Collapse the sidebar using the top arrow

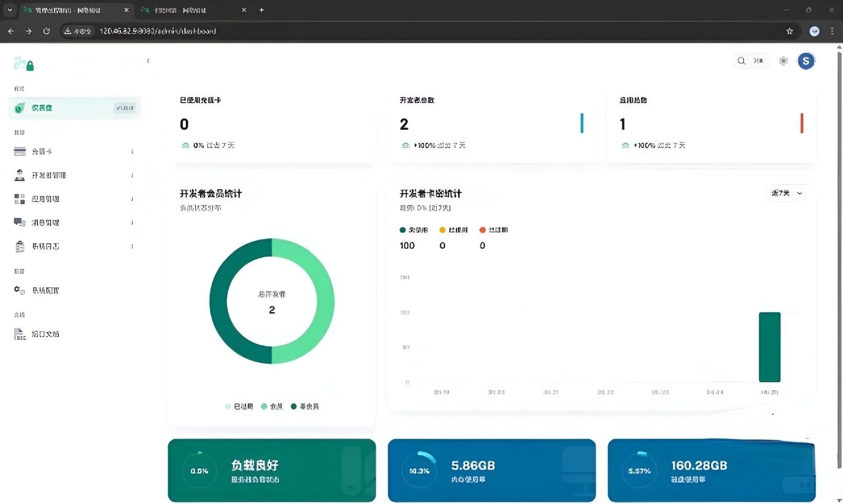coord(148,61)
